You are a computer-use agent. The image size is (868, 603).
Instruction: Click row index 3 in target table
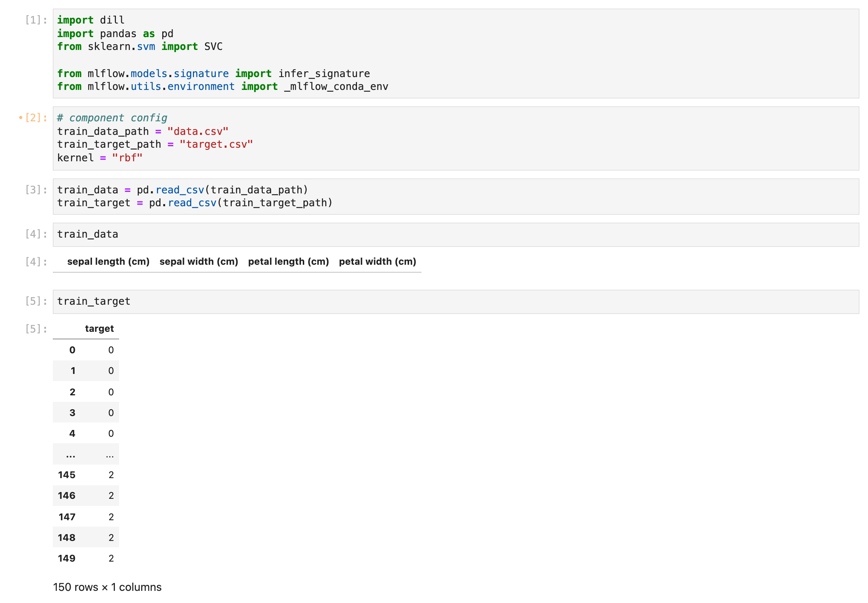72,412
